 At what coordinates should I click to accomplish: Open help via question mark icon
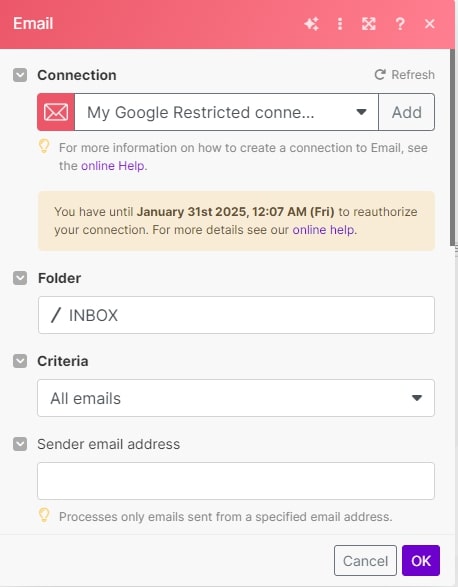click(x=400, y=24)
